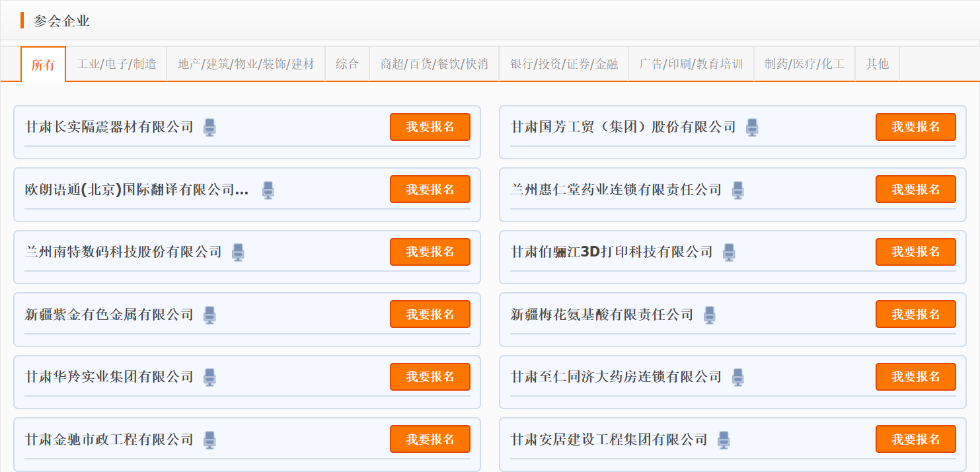Open company name 甘肃至仁同济大药房连锁有限公司
The image size is (980, 472).
(616, 377)
